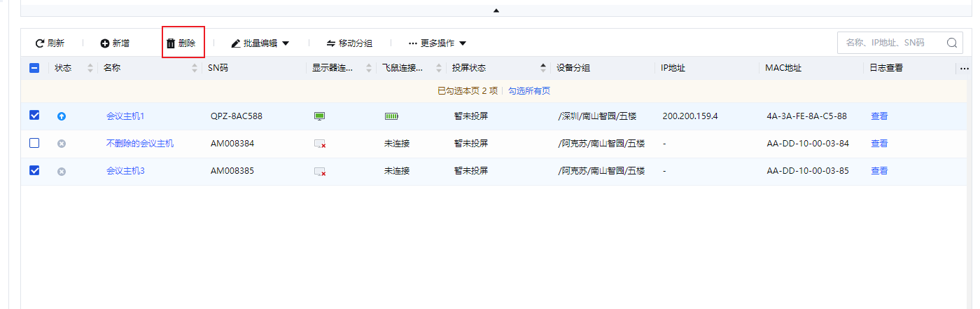Uncheck the 会议主机1 row checkbox
This screenshot has height=309, width=980.
tap(34, 116)
